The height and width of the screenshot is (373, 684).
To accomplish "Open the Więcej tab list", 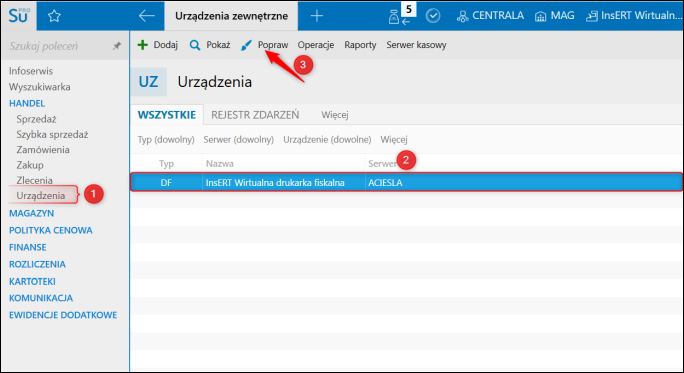I will pos(335,115).
